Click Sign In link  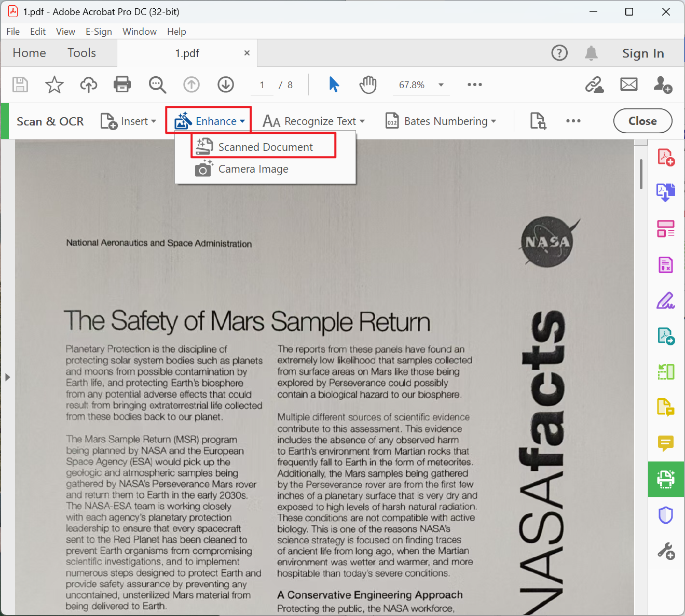643,53
